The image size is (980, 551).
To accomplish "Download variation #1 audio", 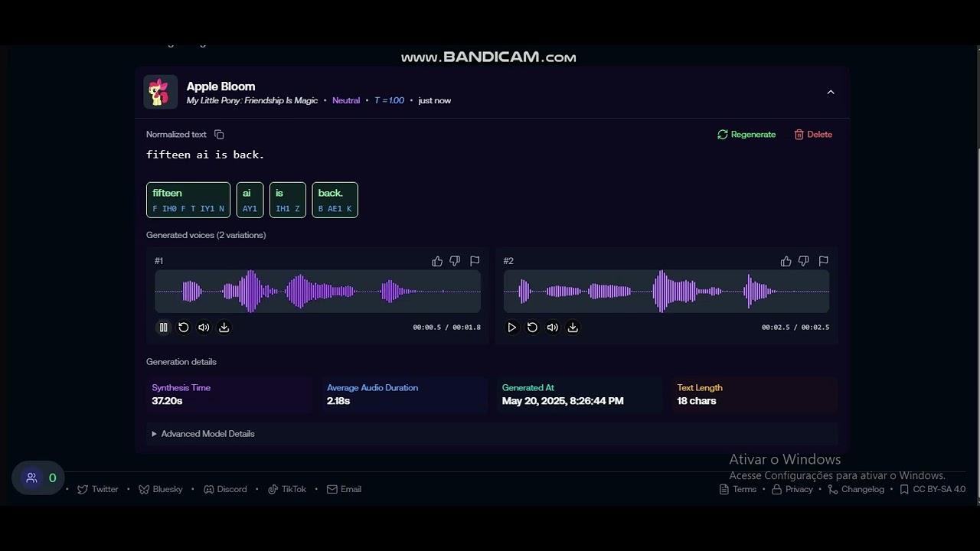I will point(224,328).
